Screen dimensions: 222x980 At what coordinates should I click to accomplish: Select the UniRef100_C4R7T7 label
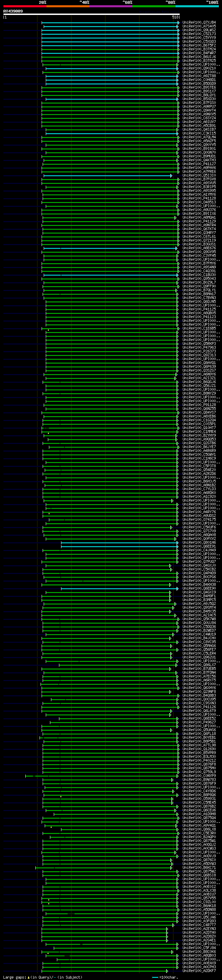click(199, 925)
